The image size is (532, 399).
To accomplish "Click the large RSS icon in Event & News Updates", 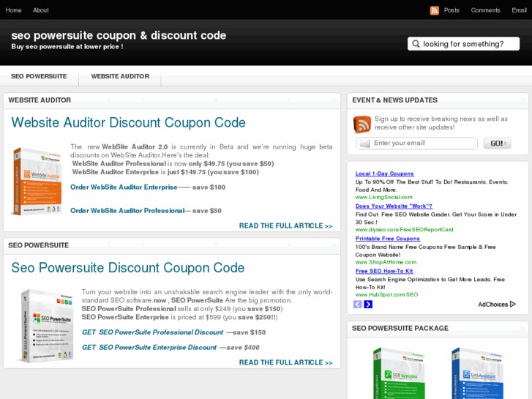I will point(362,124).
